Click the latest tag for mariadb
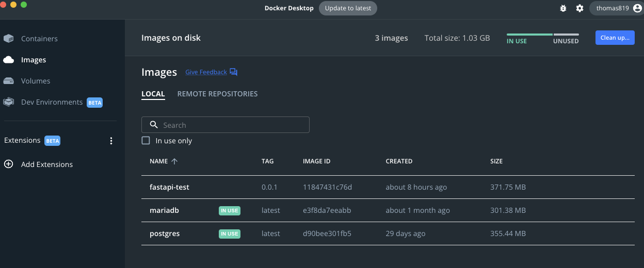Viewport: 644px width, 268px height. [271, 210]
